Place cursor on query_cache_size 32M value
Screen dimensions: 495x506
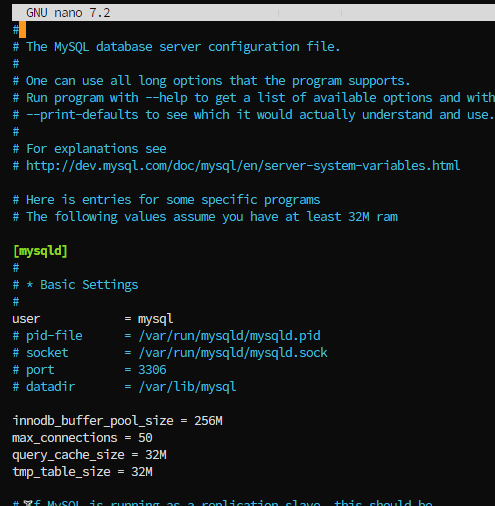(x=156, y=455)
